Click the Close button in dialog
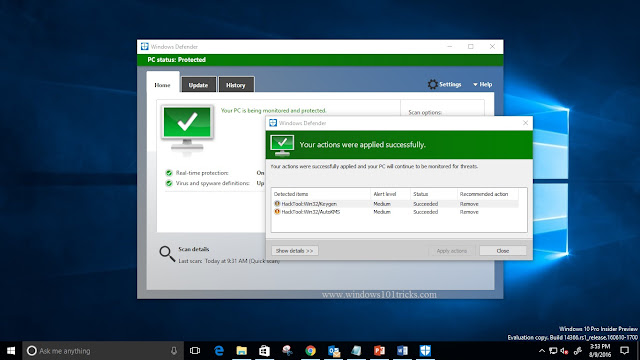Screen dimensions: 640x360 point(503,251)
